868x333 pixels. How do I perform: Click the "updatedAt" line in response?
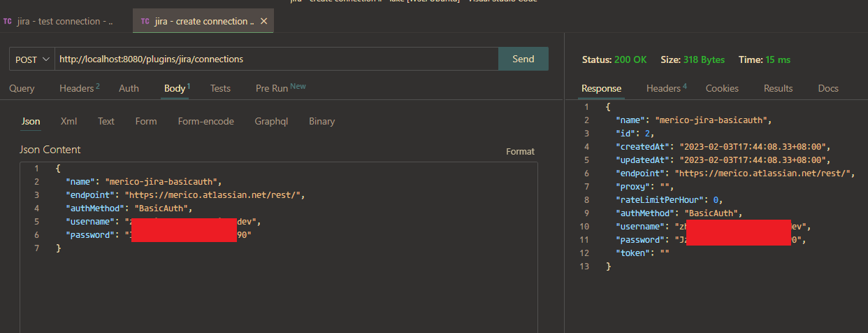[723, 160]
